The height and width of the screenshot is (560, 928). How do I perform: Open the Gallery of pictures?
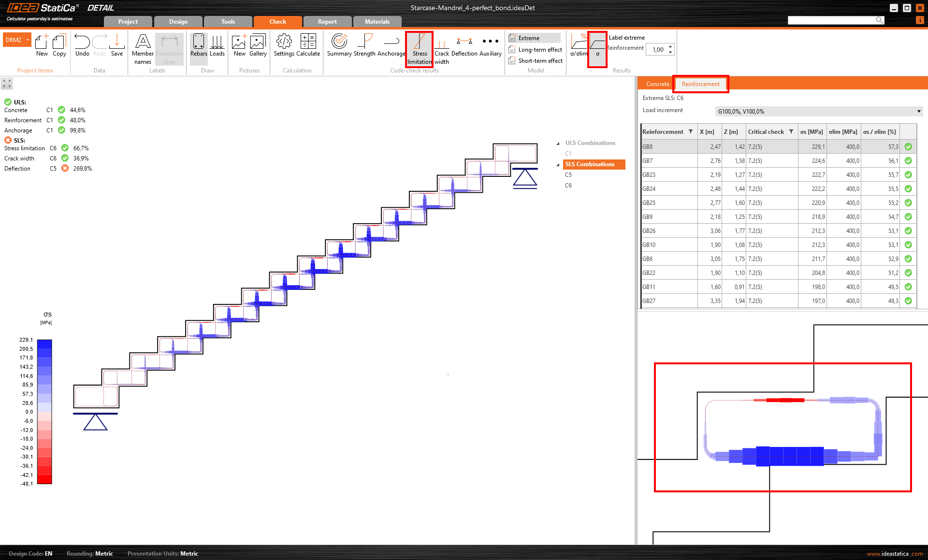(258, 45)
